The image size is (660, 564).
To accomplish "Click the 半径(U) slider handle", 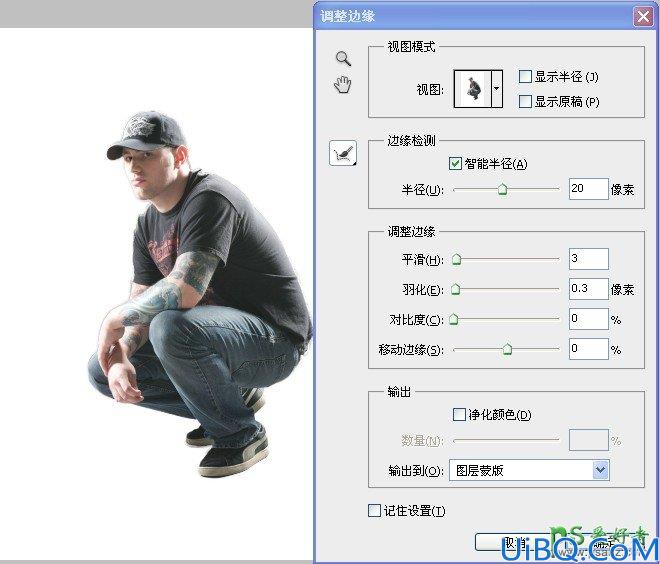I will [x=502, y=189].
